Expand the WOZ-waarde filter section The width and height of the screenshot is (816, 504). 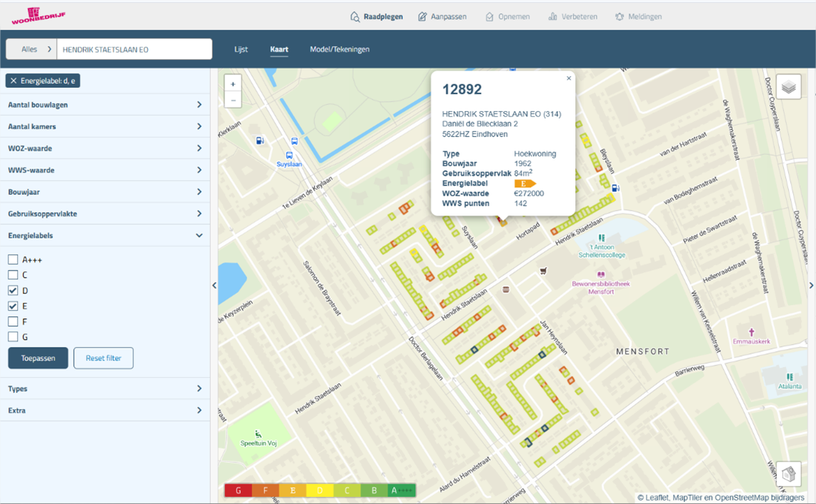[105, 148]
